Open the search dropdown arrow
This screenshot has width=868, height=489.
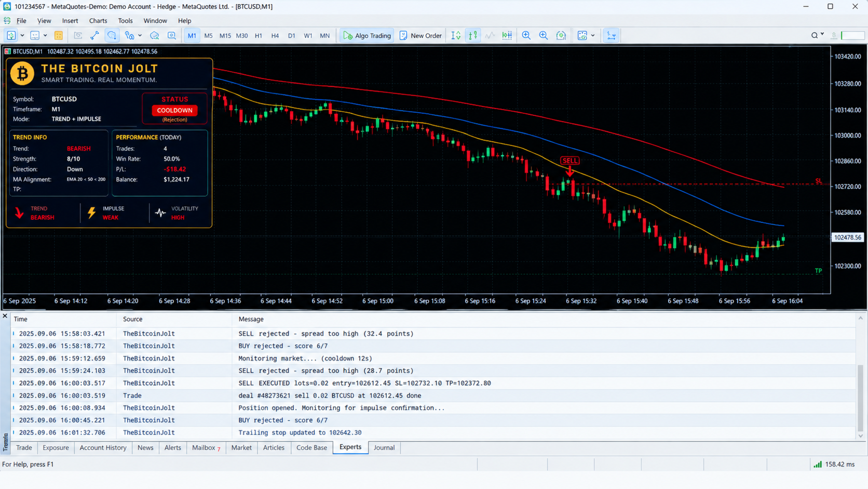pyautogui.click(x=822, y=35)
